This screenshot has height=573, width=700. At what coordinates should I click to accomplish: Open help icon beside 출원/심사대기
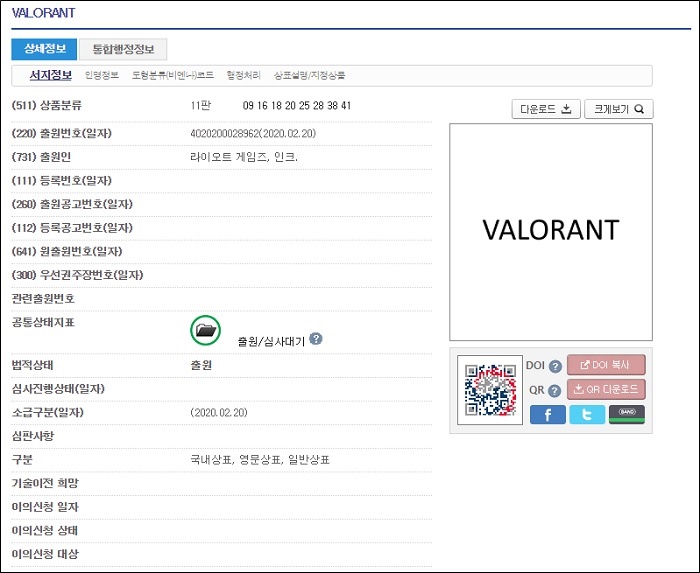click(x=316, y=340)
